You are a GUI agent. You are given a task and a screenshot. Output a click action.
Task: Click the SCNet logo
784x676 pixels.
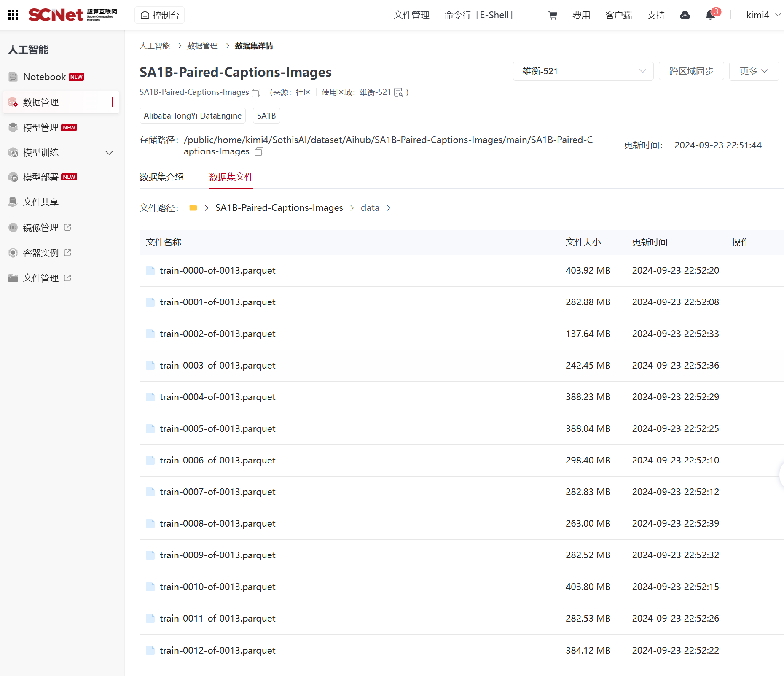(72, 15)
